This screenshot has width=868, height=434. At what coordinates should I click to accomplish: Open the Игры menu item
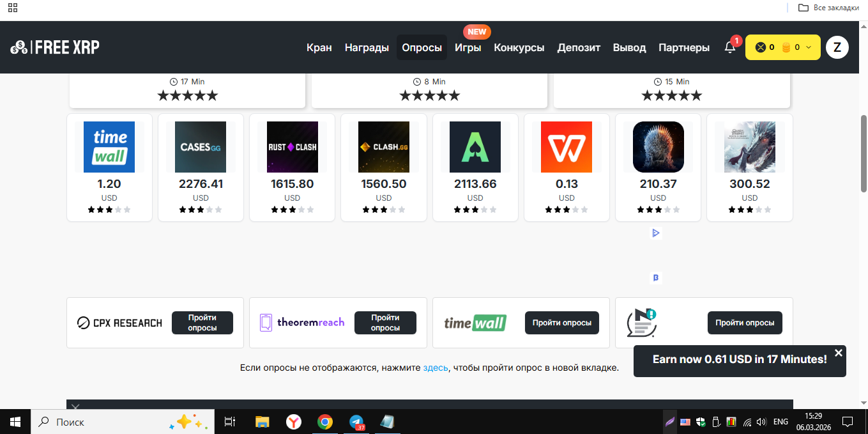tap(468, 47)
